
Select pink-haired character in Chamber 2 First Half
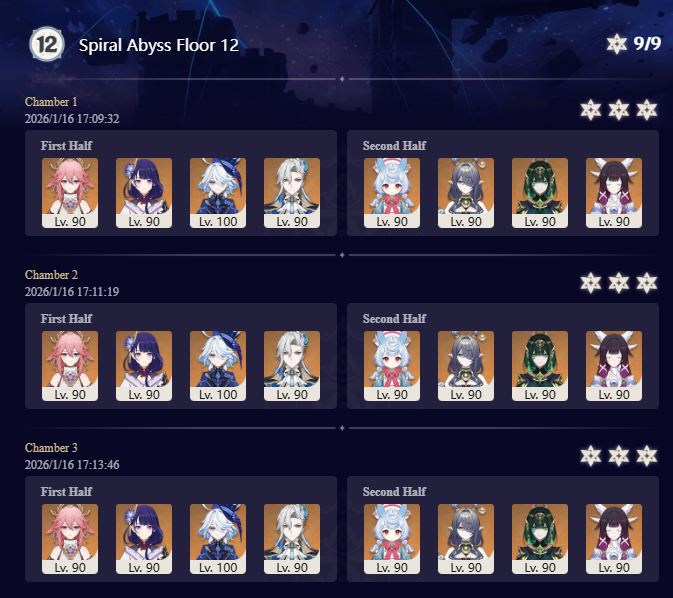pos(70,366)
